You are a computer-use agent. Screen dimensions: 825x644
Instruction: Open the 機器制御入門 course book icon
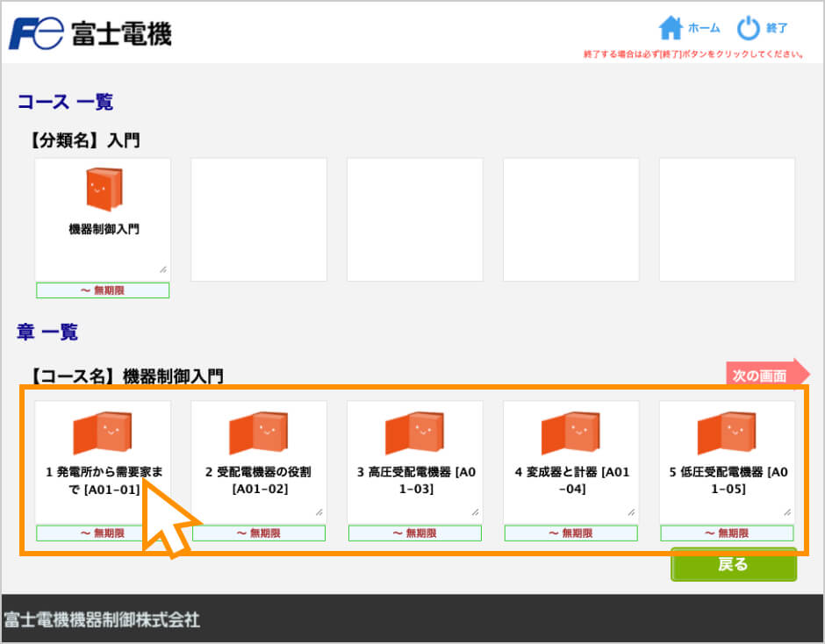coord(104,189)
